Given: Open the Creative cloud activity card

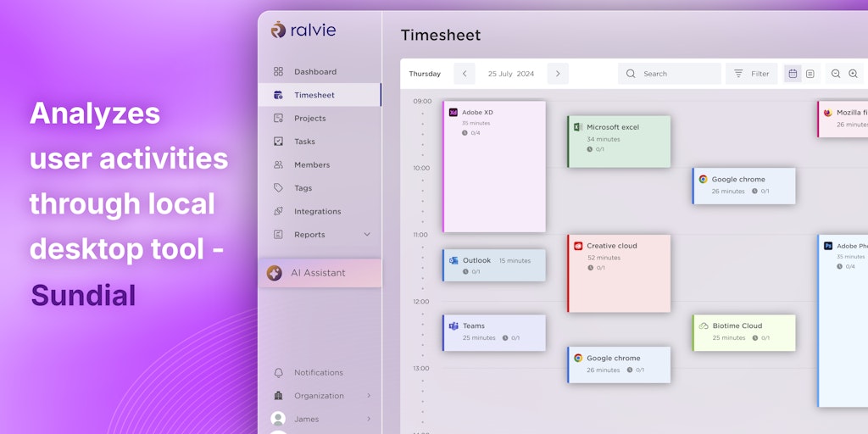Looking at the screenshot, I should click(619, 274).
